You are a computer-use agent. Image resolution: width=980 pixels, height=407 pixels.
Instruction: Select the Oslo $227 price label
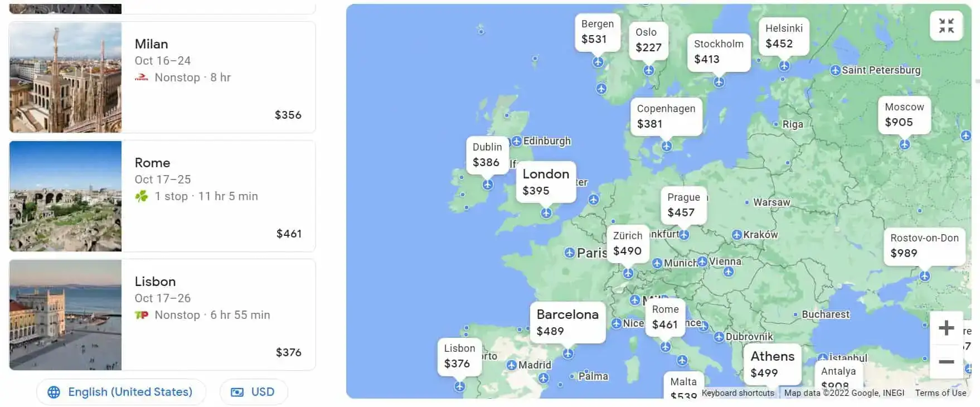pyautogui.click(x=648, y=40)
